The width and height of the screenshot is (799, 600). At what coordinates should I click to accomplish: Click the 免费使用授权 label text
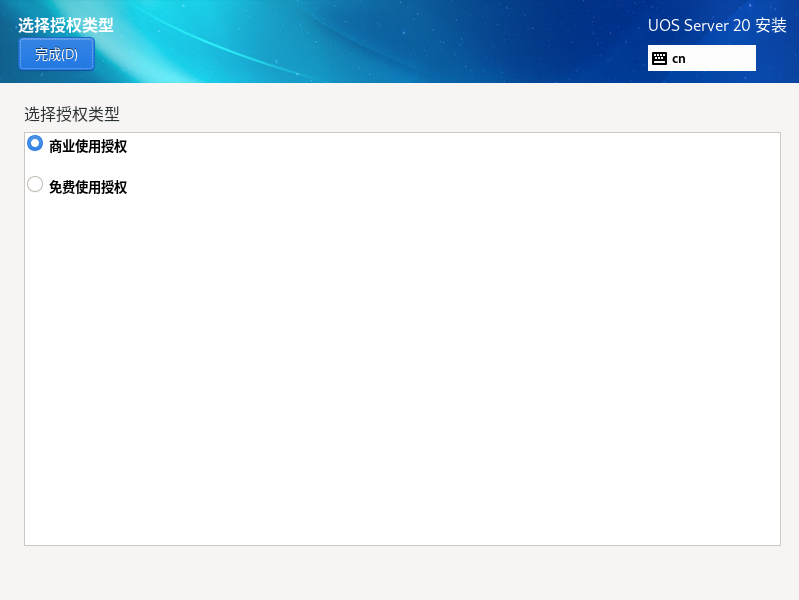pyautogui.click(x=88, y=187)
